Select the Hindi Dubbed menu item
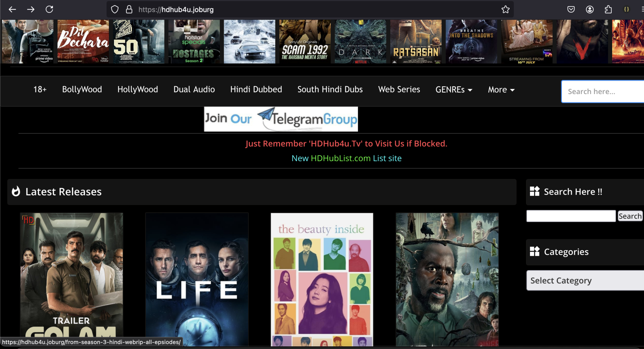The image size is (644, 349). (x=256, y=89)
